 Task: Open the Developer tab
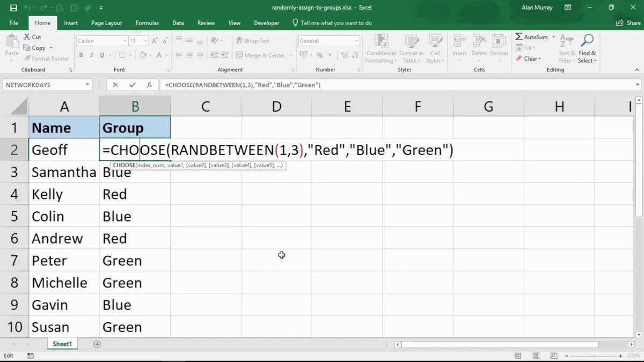266,23
